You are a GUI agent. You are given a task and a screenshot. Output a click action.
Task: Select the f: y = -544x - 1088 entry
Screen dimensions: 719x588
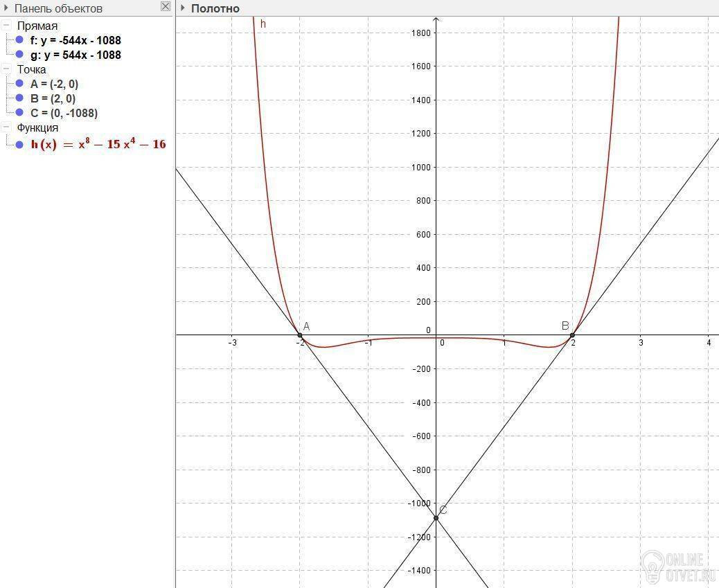point(76,40)
